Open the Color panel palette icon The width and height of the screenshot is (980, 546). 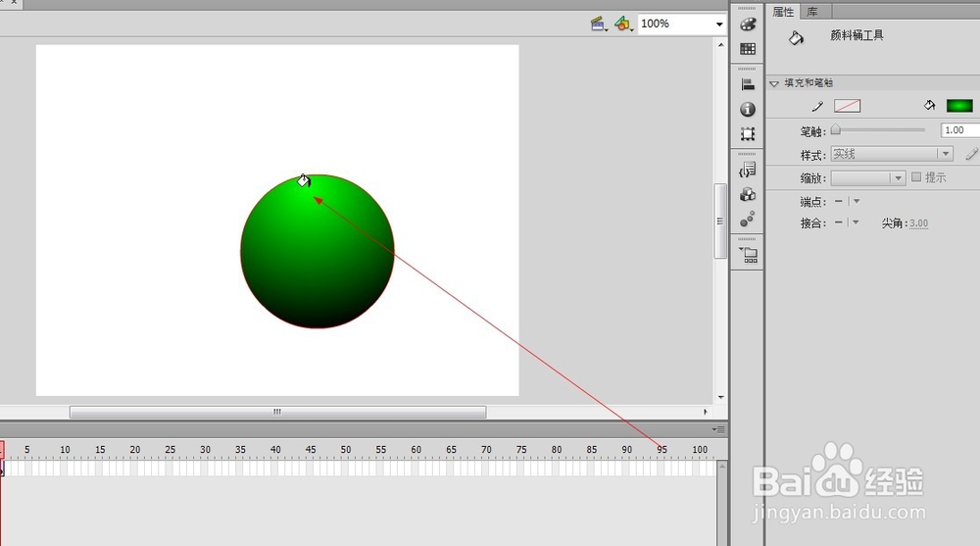pos(748,25)
